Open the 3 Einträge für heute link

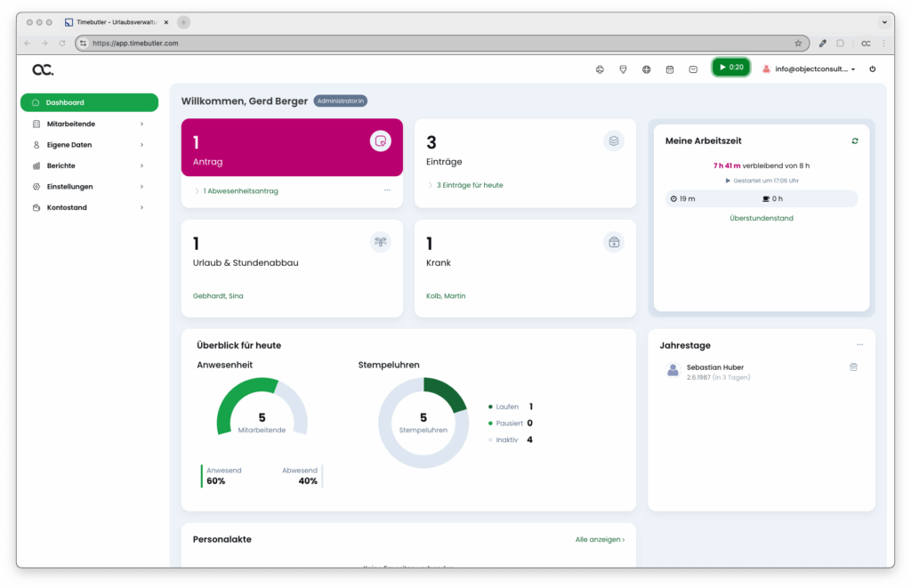click(x=470, y=185)
